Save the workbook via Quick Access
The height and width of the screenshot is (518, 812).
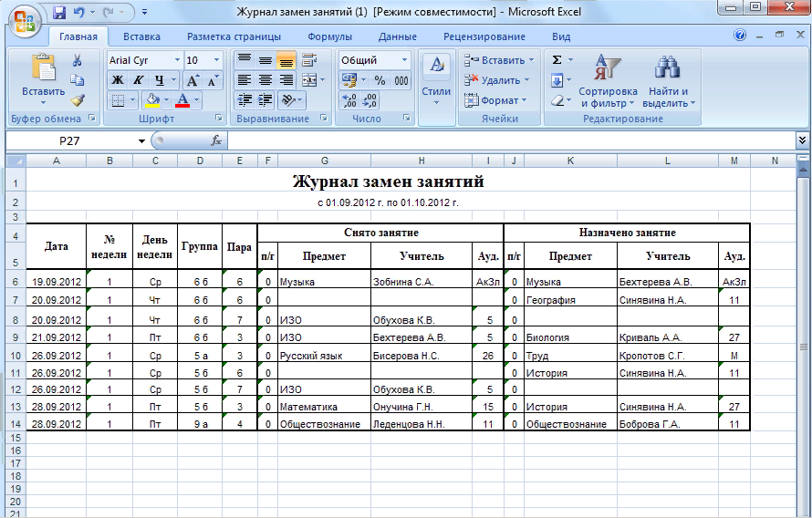tap(59, 14)
